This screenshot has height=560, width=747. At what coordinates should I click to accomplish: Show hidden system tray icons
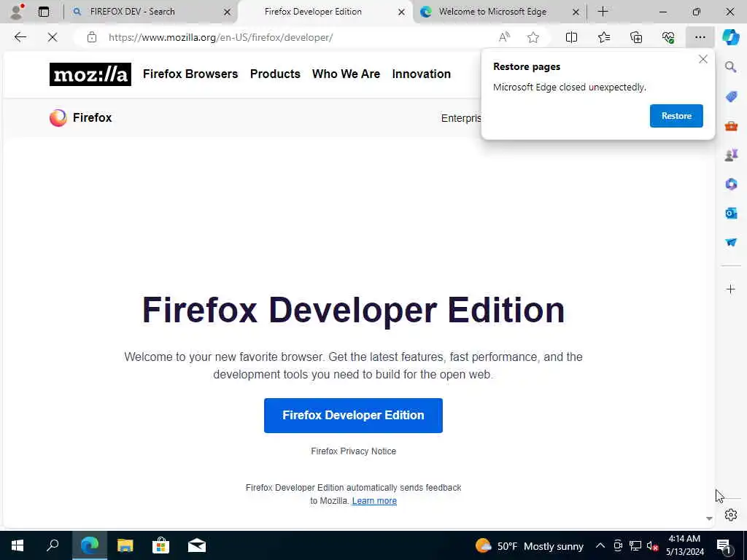pyautogui.click(x=600, y=545)
